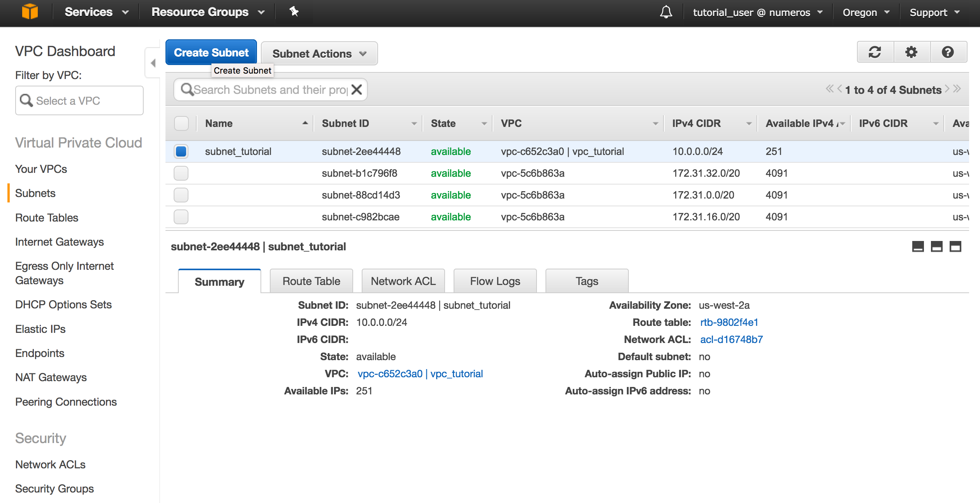The width and height of the screenshot is (980, 503).
Task: Clear the subnet search with X
Action: point(357,90)
